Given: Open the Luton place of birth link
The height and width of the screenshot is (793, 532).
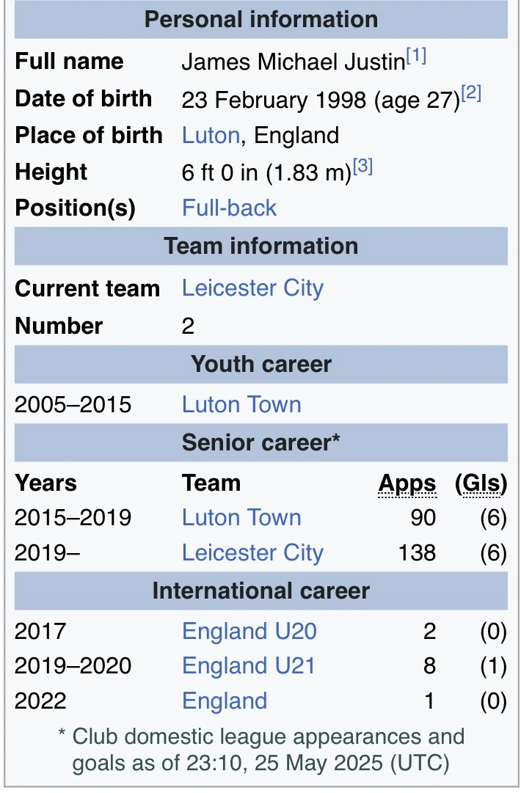Looking at the screenshot, I should (x=211, y=136).
